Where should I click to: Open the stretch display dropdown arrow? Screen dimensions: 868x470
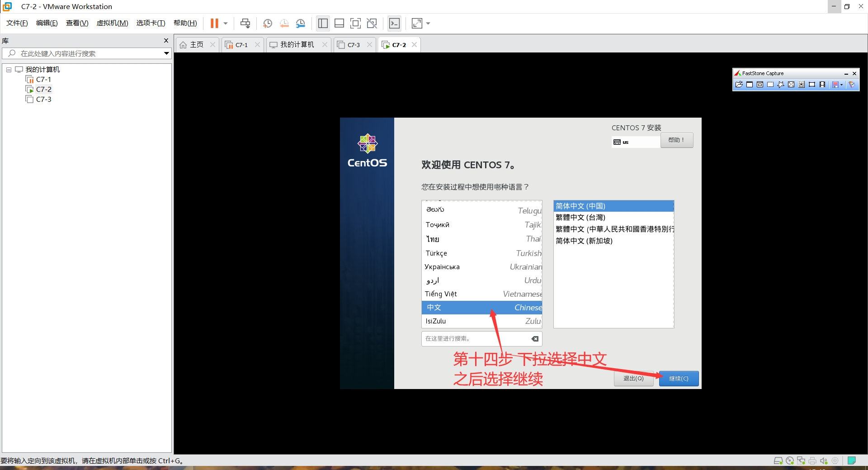428,23
